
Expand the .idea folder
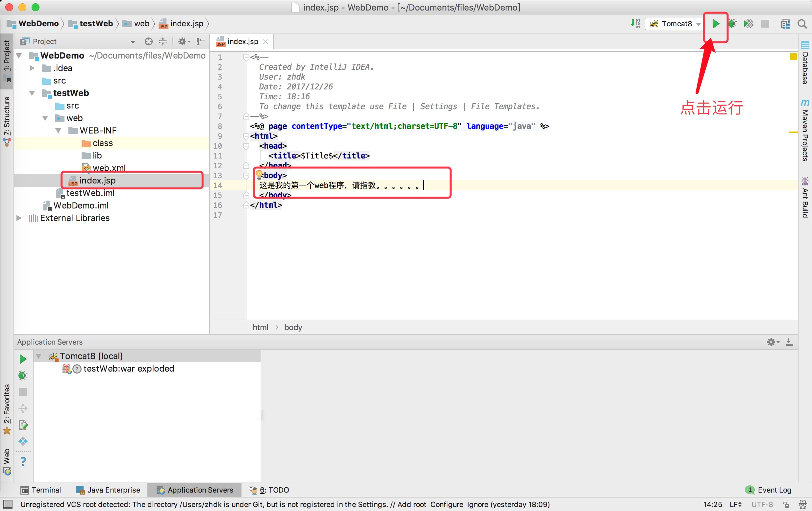click(32, 68)
